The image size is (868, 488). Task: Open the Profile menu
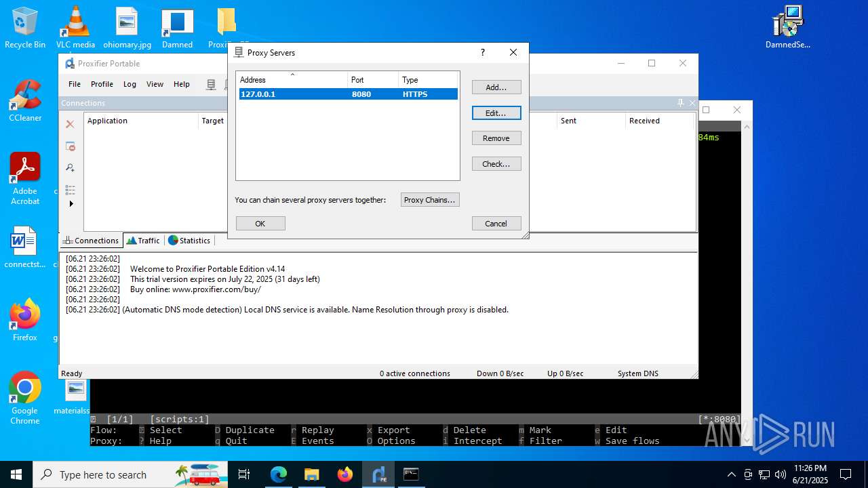tap(102, 84)
